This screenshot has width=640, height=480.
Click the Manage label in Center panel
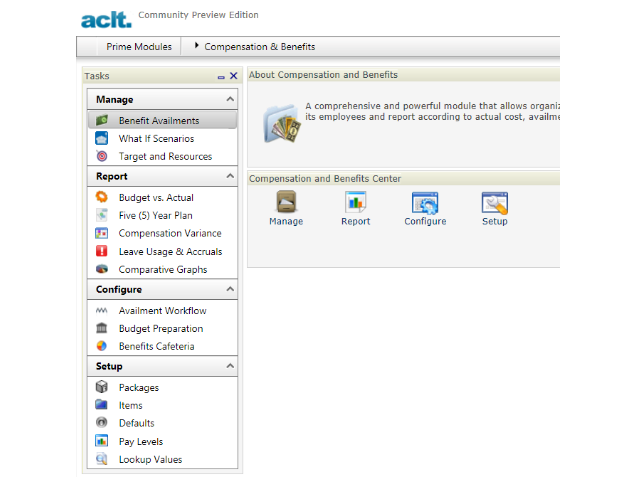pyautogui.click(x=286, y=221)
